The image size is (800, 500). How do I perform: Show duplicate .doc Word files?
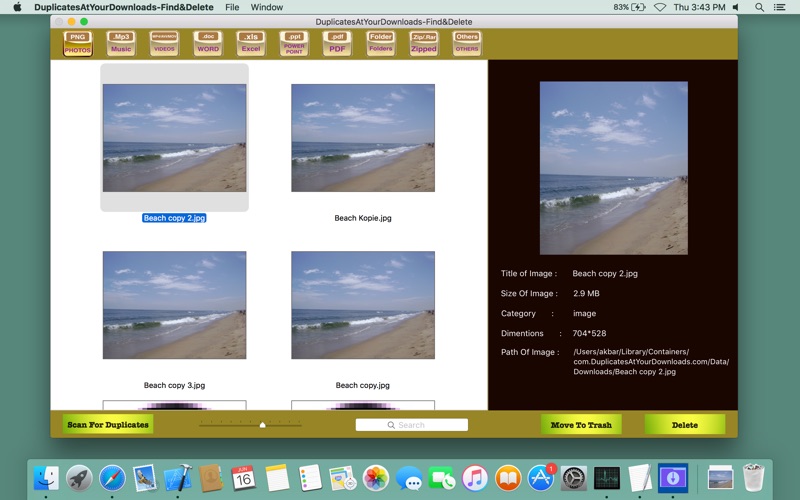(208, 43)
